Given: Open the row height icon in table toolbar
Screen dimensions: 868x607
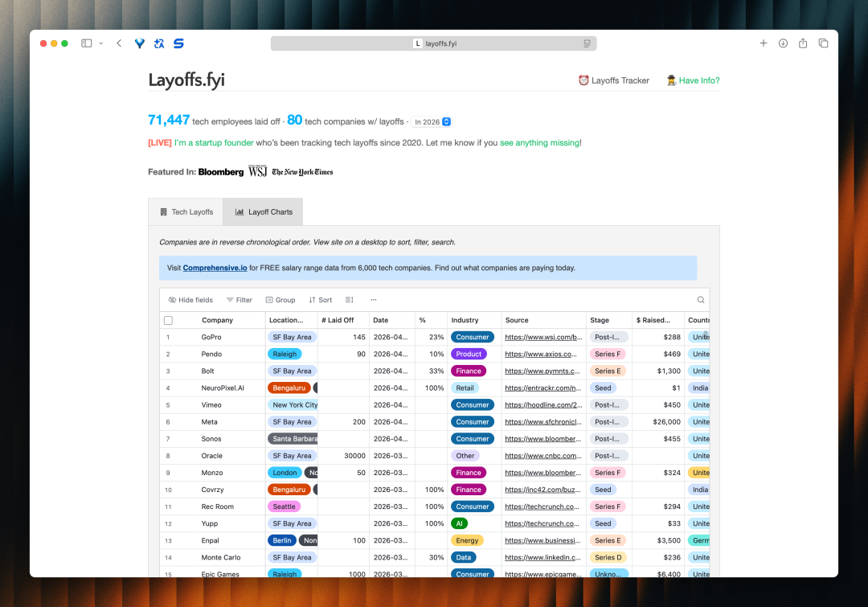Looking at the screenshot, I should pos(350,300).
